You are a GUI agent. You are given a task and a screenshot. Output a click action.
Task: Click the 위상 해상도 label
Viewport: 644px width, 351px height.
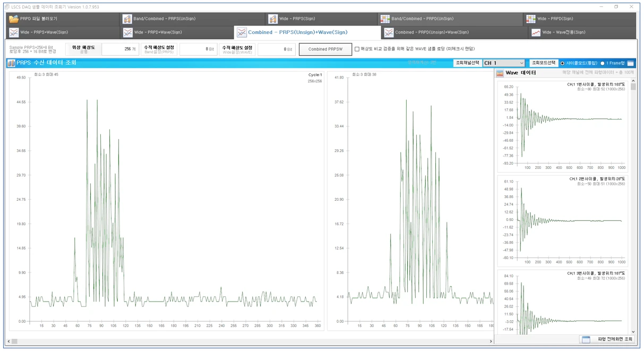(x=83, y=49)
